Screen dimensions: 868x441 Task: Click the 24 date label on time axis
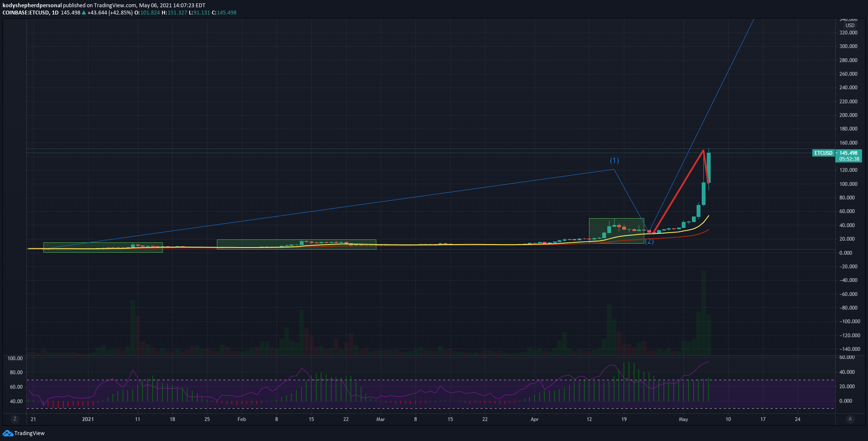(x=798, y=419)
